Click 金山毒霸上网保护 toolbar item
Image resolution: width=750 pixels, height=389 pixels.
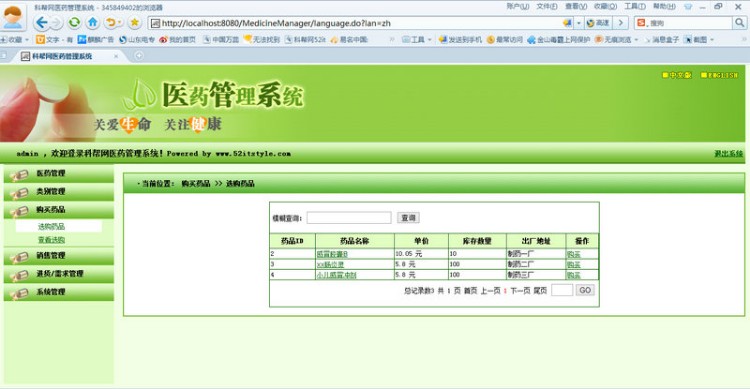(x=559, y=40)
